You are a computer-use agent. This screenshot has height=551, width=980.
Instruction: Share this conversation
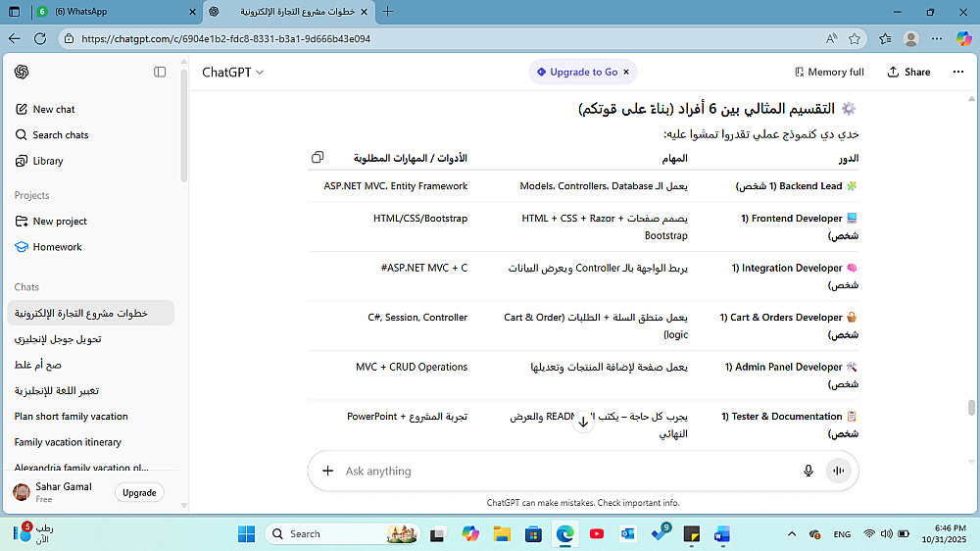point(908,72)
